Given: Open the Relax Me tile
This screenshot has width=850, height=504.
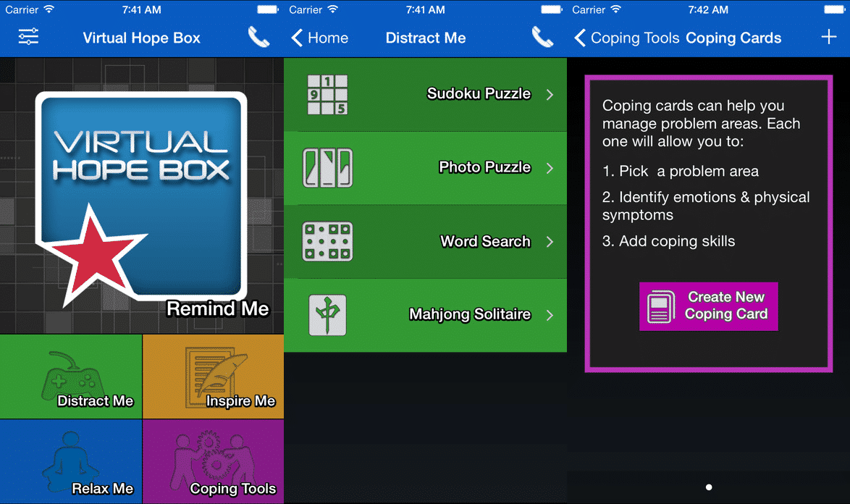Looking at the screenshot, I should (71, 461).
